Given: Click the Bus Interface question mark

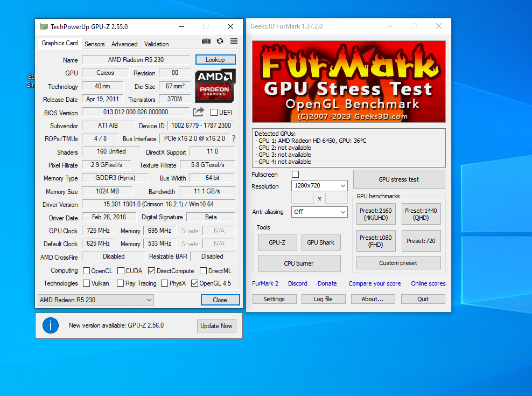Looking at the screenshot, I should [x=234, y=138].
